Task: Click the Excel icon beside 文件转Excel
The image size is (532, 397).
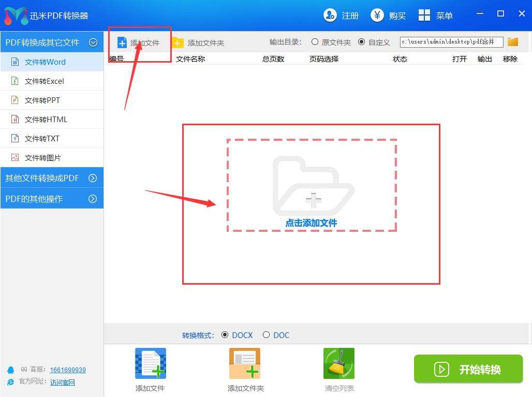Action: 15,81
